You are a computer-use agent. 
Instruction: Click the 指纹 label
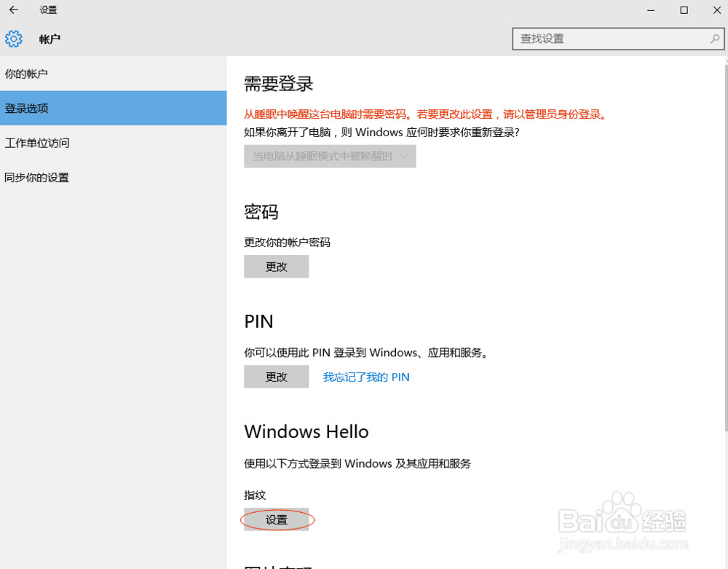[x=255, y=495]
